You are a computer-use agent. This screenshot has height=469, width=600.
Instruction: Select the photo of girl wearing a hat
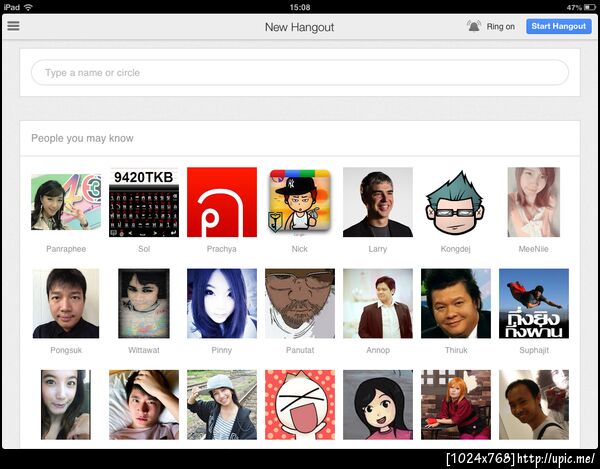(222, 404)
